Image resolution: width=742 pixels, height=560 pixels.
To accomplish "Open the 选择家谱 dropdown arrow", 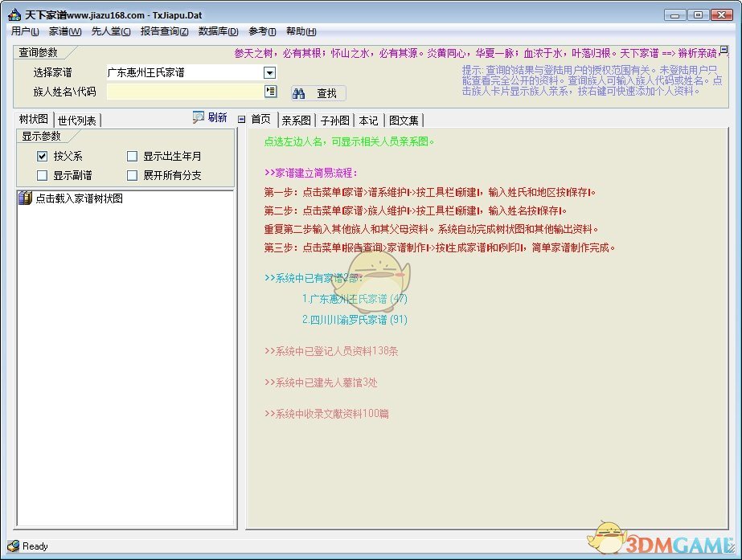I will click(x=270, y=72).
